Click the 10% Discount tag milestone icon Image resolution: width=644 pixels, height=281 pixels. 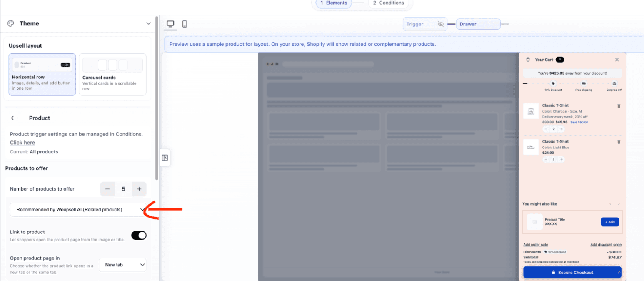(553, 83)
